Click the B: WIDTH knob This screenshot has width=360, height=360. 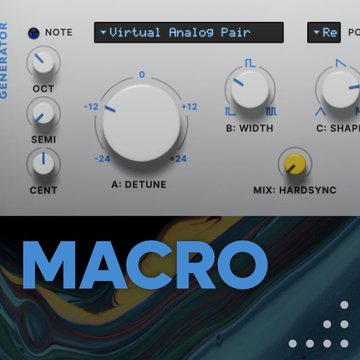pos(250,89)
